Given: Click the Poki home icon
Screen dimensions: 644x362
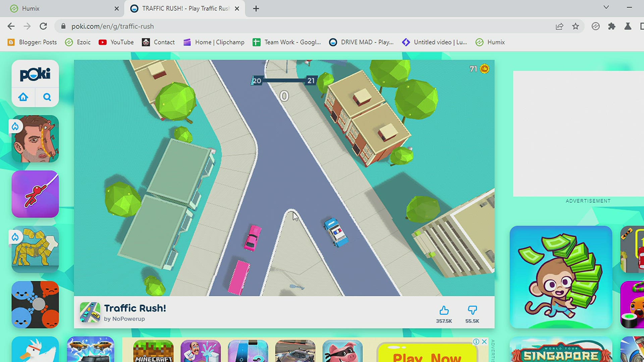Looking at the screenshot, I should [x=23, y=97].
